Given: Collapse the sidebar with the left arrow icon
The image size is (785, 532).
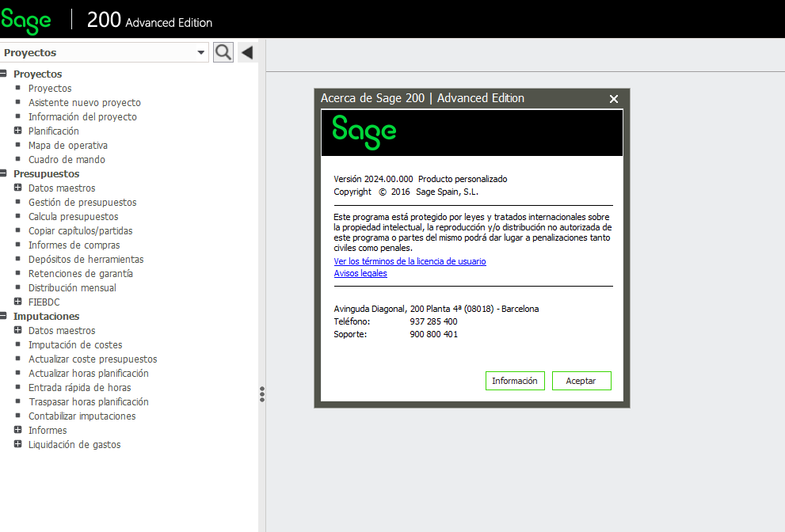Looking at the screenshot, I should tap(247, 52).
